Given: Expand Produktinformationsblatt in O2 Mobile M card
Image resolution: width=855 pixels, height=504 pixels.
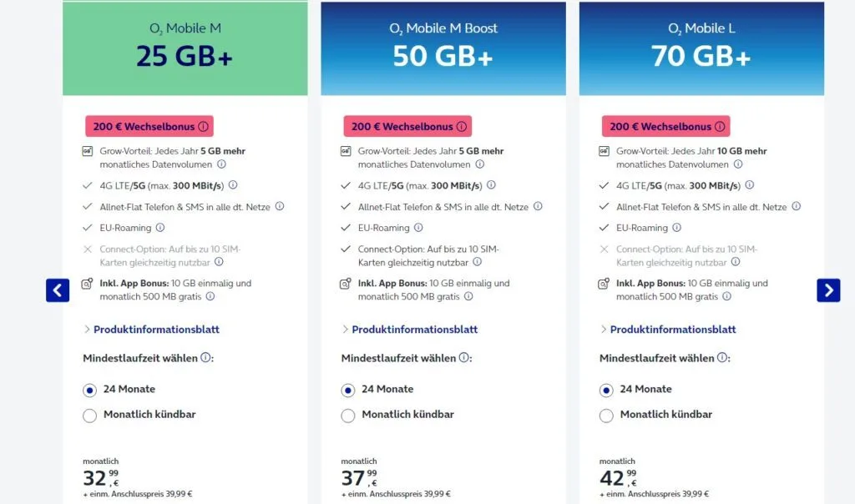Looking at the screenshot, I should (155, 330).
